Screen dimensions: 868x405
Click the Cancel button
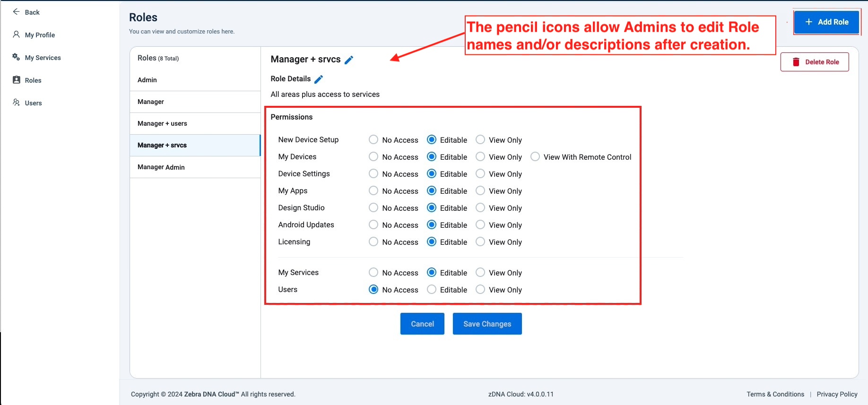(422, 324)
